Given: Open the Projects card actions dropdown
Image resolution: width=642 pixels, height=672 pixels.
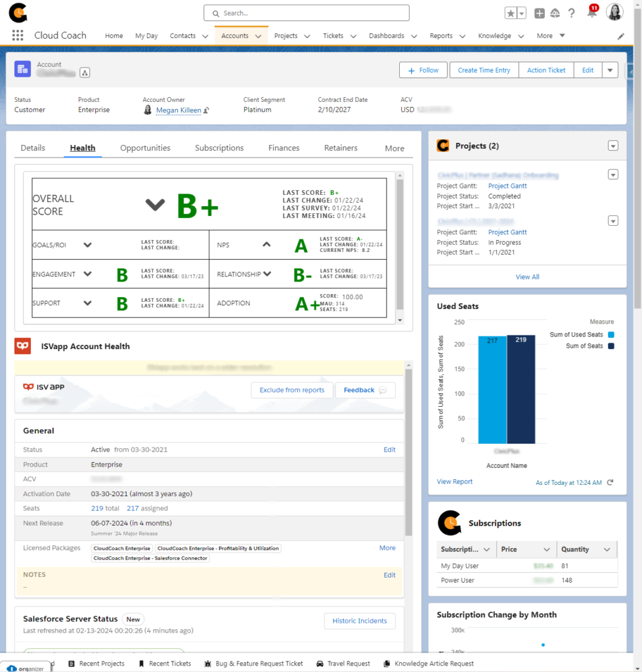Looking at the screenshot, I should coord(613,146).
